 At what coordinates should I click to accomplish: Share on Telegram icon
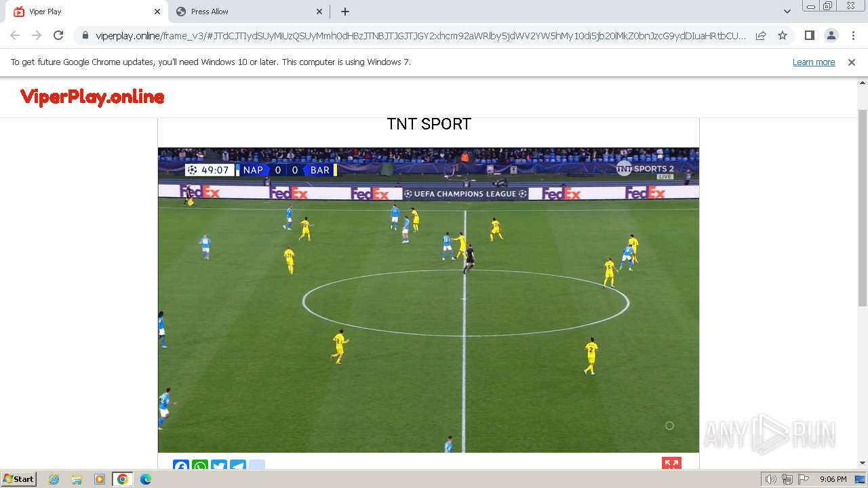(x=238, y=466)
